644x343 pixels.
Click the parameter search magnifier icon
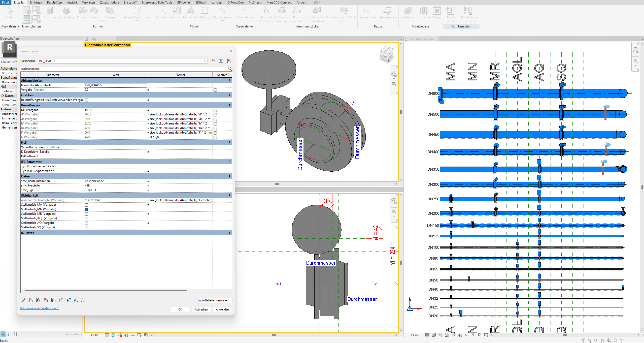[230, 69]
